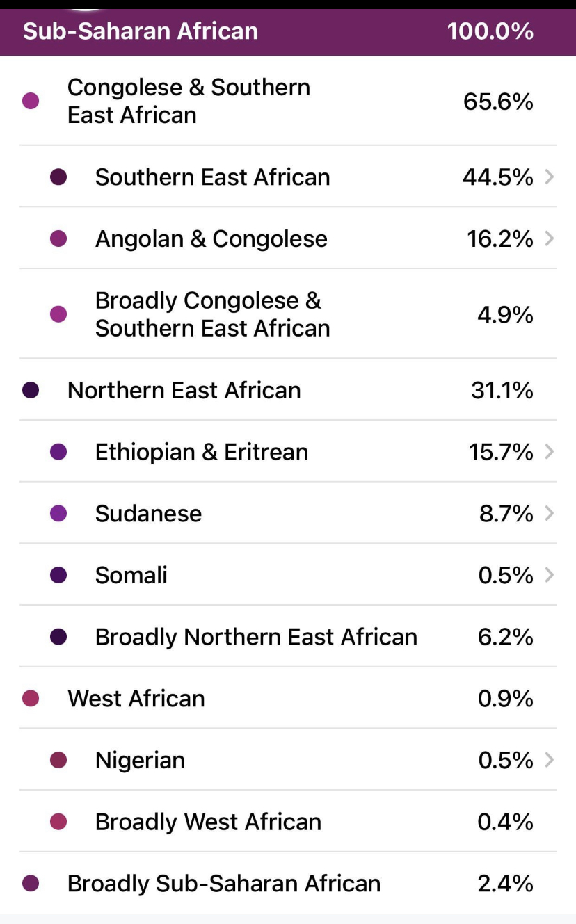Tap the 65.6% percentage value
The width and height of the screenshot is (576, 924).
point(498,102)
